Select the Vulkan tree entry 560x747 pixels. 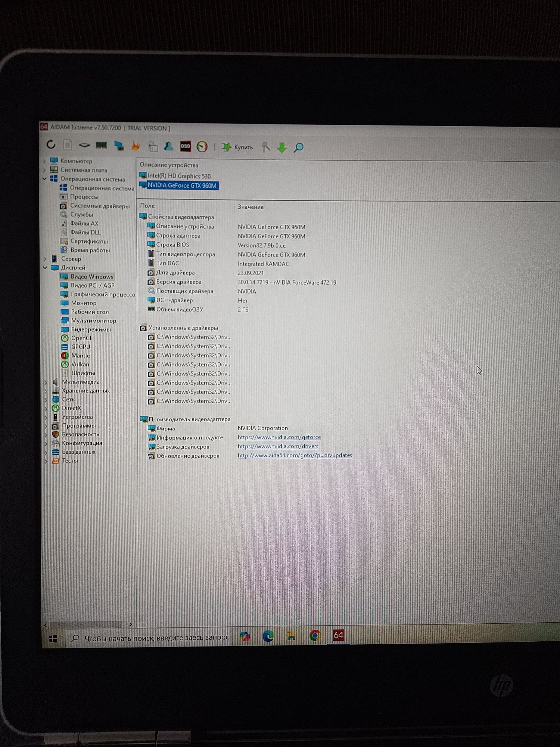point(80,364)
